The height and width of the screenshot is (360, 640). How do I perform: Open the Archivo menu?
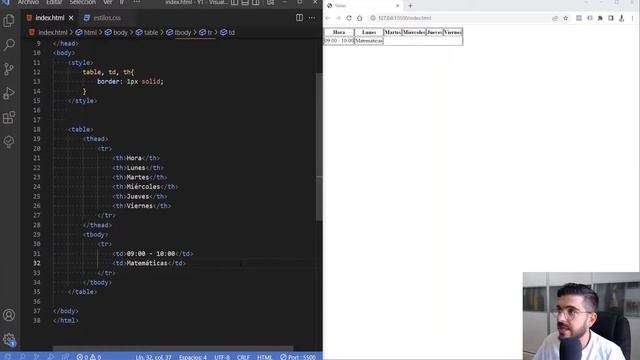click(28, 2)
